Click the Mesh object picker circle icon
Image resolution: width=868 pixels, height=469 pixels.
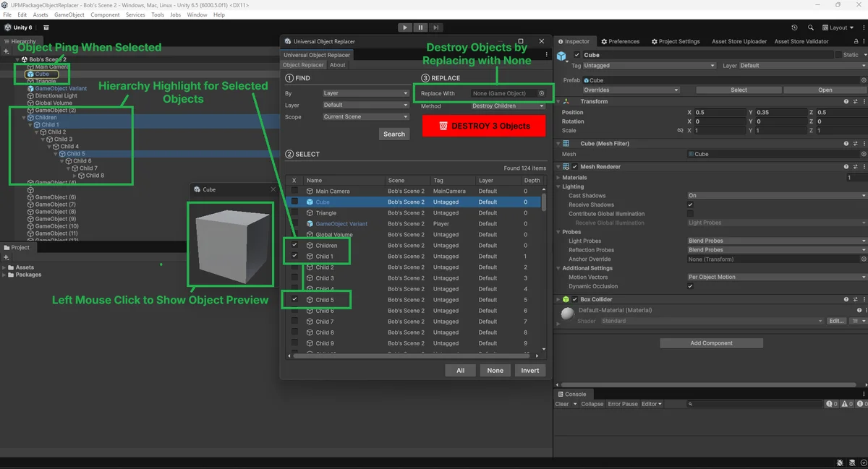click(863, 154)
